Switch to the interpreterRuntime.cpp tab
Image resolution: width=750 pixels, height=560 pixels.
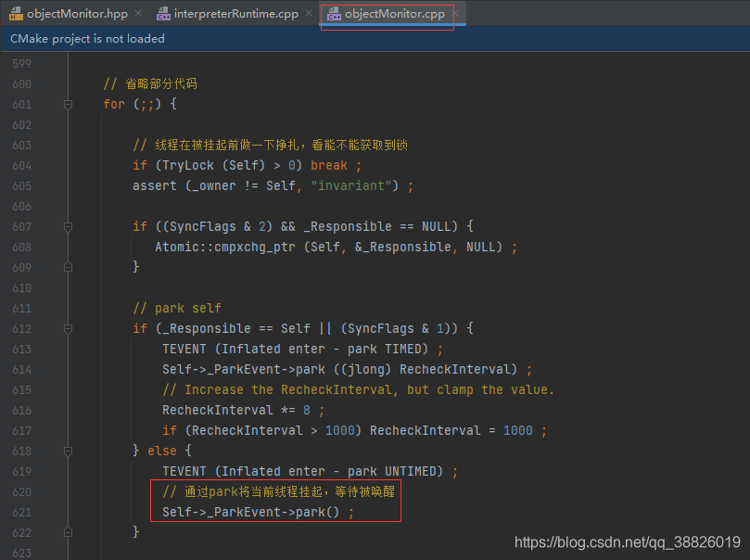pos(235,13)
